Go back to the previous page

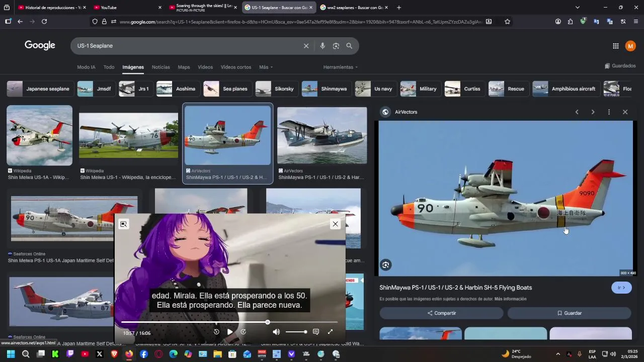point(20,22)
